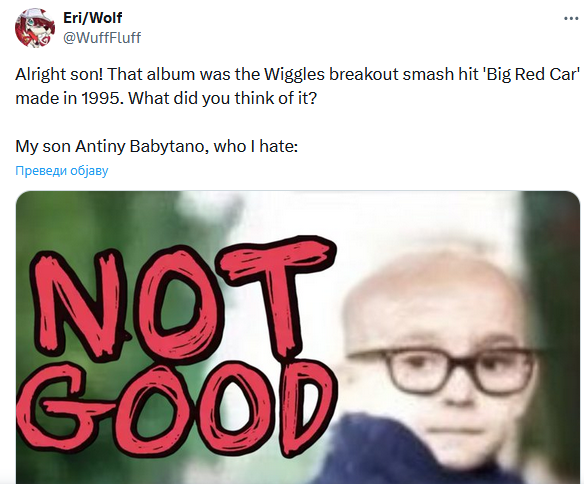This screenshot has height=484, width=584.
Task: Click the red GOOD word in the meme
Action: (x=177, y=408)
